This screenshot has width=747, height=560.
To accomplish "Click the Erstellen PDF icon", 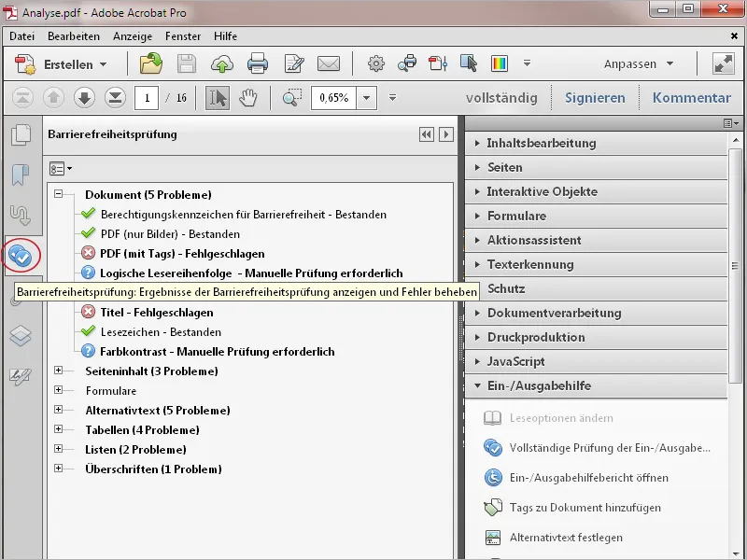I will click(25, 64).
